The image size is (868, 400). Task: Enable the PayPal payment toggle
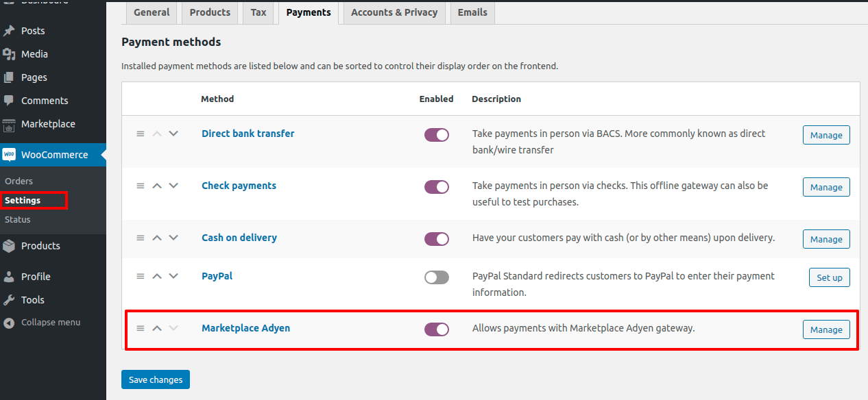(x=437, y=277)
